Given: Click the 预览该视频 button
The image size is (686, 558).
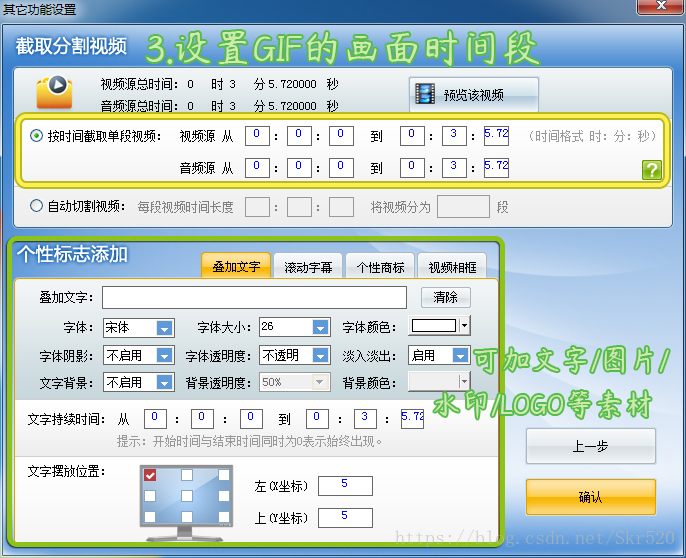Looking at the screenshot, I should coord(474,95).
